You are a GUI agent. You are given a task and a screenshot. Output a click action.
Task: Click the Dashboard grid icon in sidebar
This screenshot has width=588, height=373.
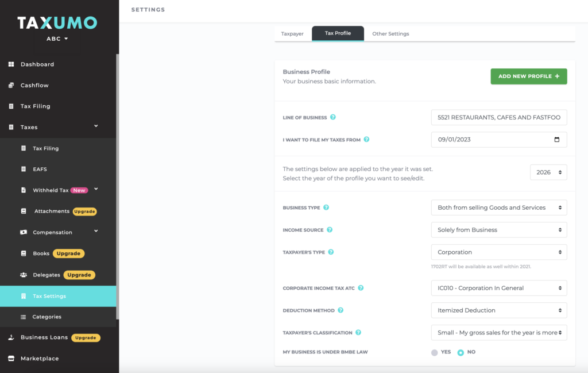pyautogui.click(x=11, y=64)
